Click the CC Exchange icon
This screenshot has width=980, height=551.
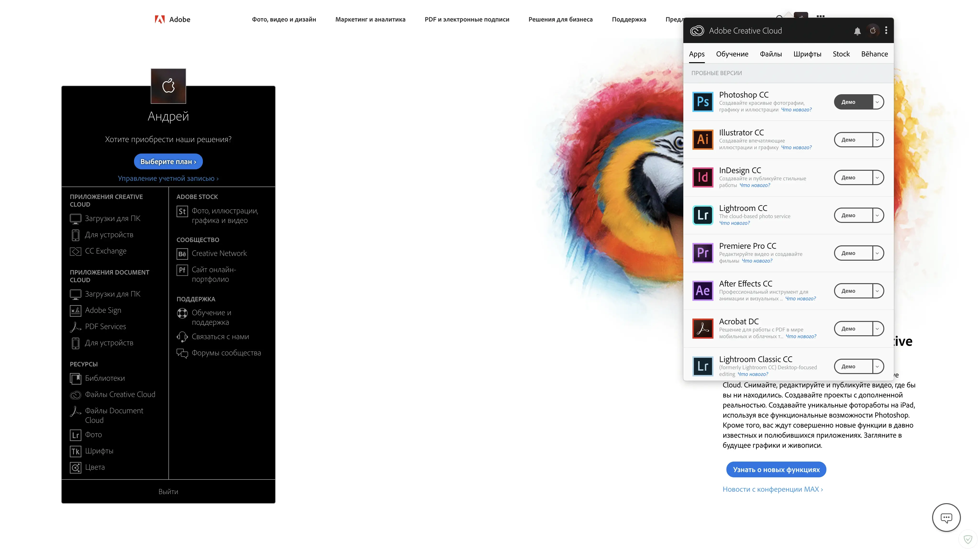coord(75,251)
